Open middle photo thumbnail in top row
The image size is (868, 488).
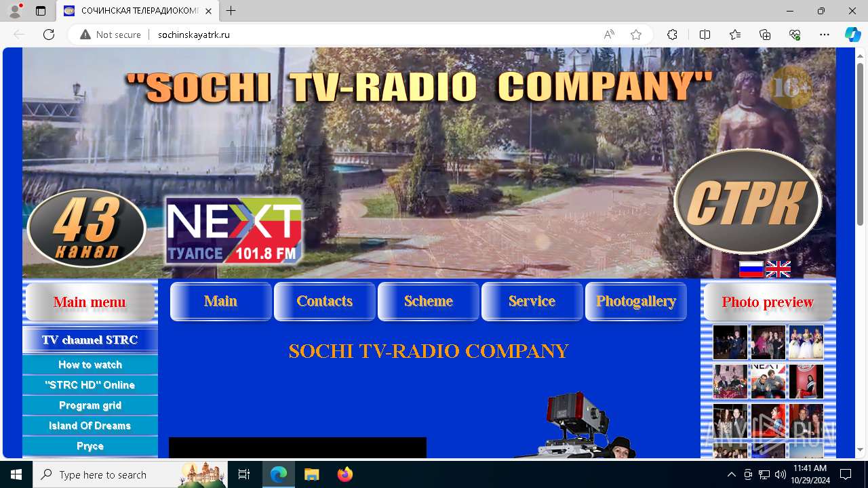[x=768, y=342]
